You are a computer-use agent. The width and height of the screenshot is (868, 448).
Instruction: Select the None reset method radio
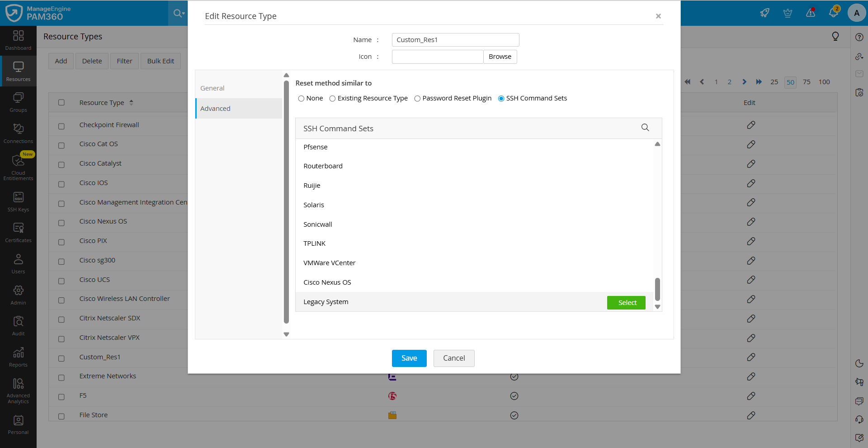301,99
